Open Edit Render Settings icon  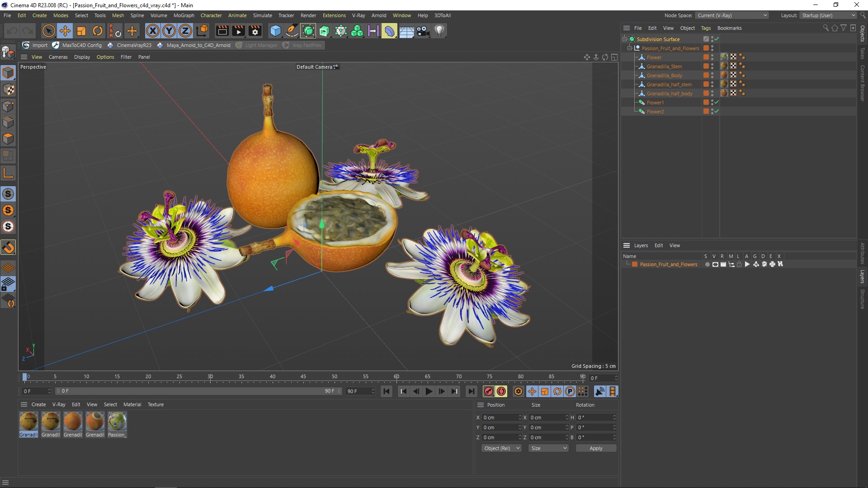[x=255, y=31]
